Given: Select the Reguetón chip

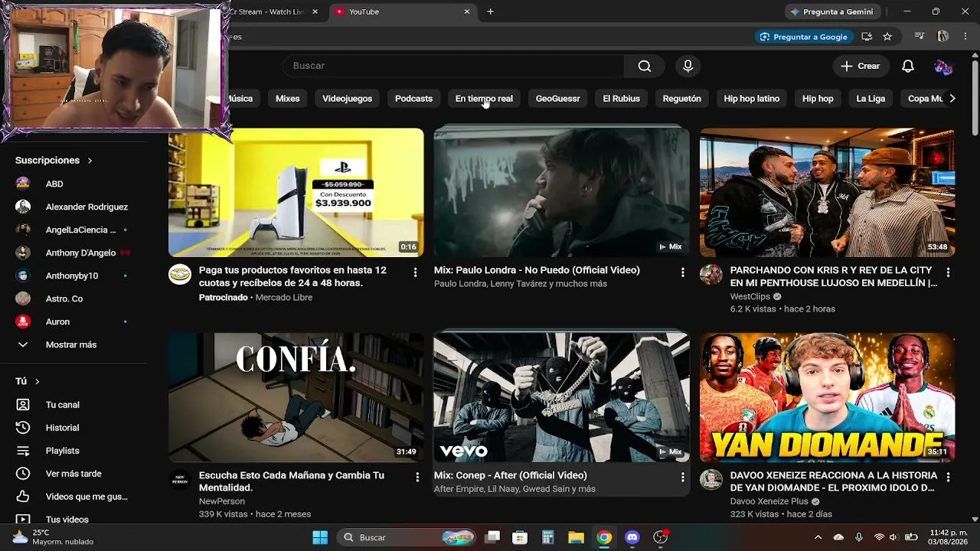Looking at the screenshot, I should [681, 99].
